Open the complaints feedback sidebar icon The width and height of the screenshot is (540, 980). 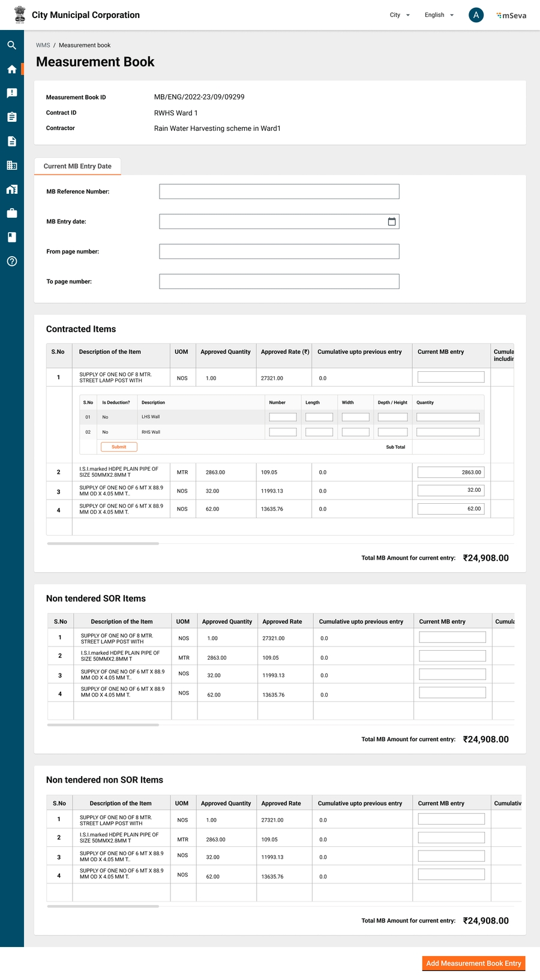(11, 93)
